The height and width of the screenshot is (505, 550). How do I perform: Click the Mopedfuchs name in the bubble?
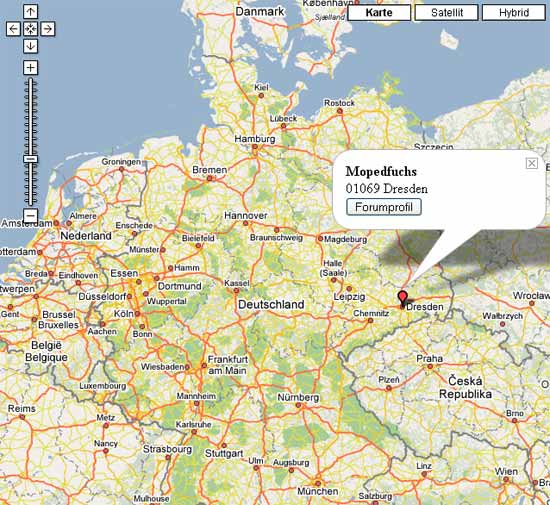click(x=381, y=171)
